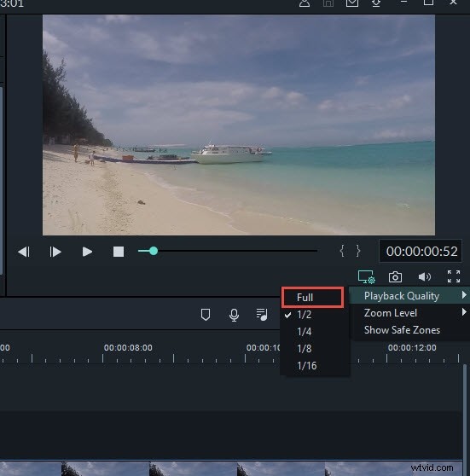Click the 00:00:00:52 timecode field
The height and width of the screenshot is (476, 470).
coord(421,251)
